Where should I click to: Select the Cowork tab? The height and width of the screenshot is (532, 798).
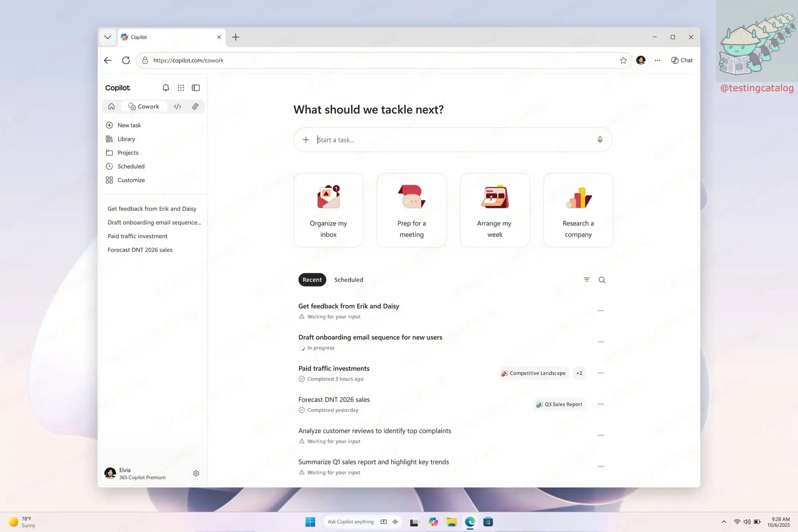tap(144, 107)
